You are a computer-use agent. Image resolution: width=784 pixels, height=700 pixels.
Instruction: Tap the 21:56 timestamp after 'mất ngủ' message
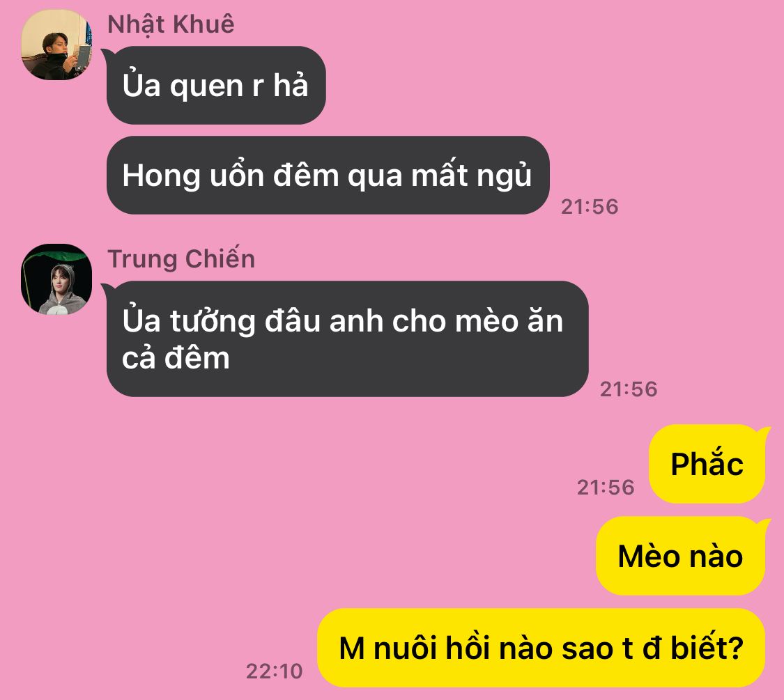click(x=590, y=206)
